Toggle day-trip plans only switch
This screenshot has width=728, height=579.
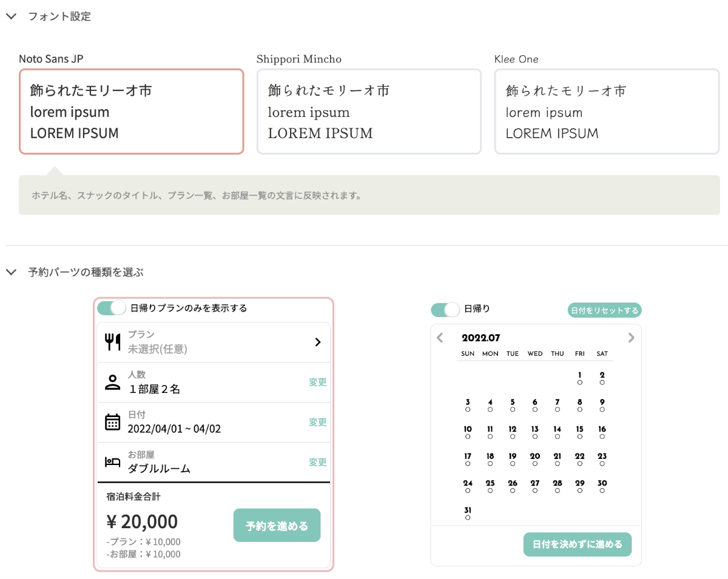tap(111, 308)
